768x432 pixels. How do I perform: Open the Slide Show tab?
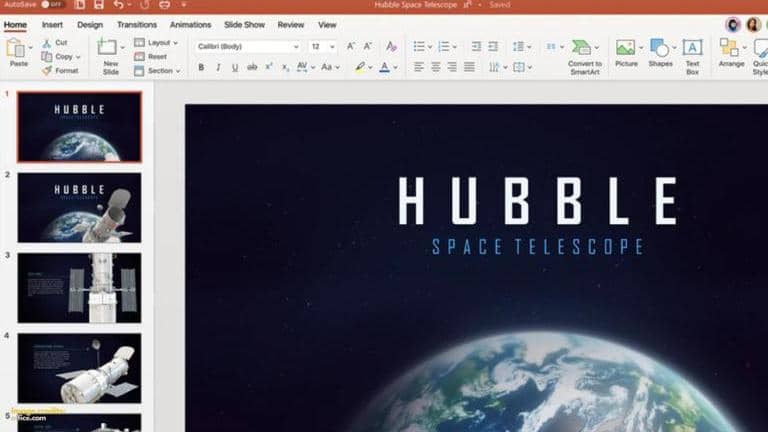click(244, 24)
